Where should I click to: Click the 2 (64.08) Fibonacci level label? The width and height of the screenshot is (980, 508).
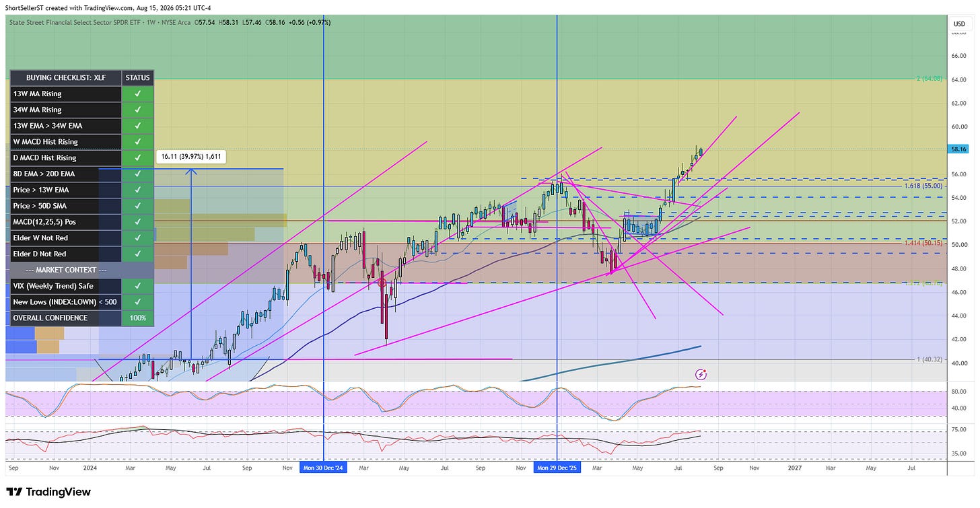coord(928,79)
